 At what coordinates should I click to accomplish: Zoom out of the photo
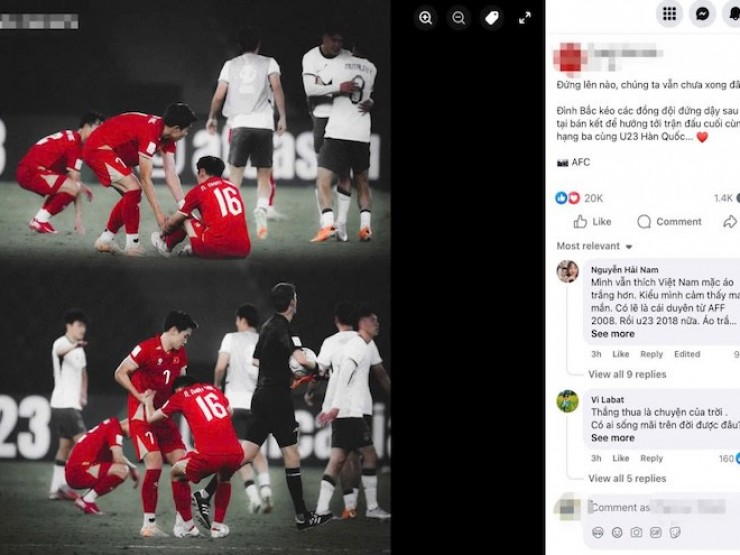click(x=459, y=18)
